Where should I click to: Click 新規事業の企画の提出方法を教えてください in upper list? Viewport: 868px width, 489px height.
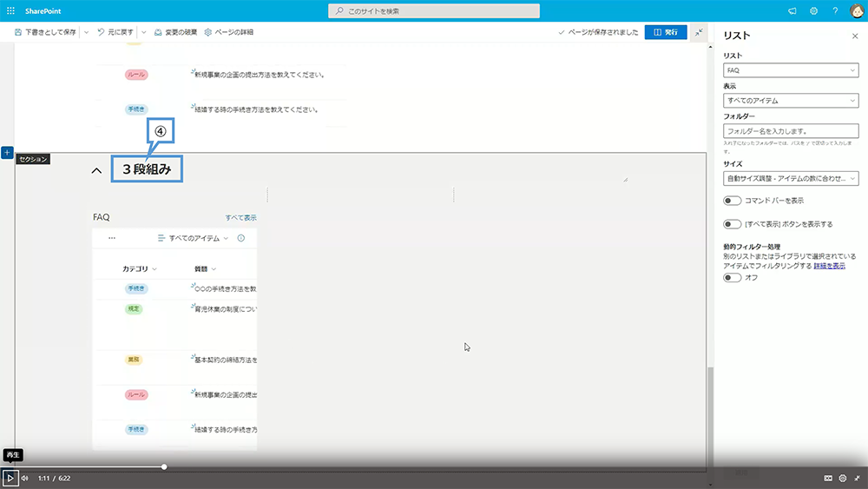(259, 74)
